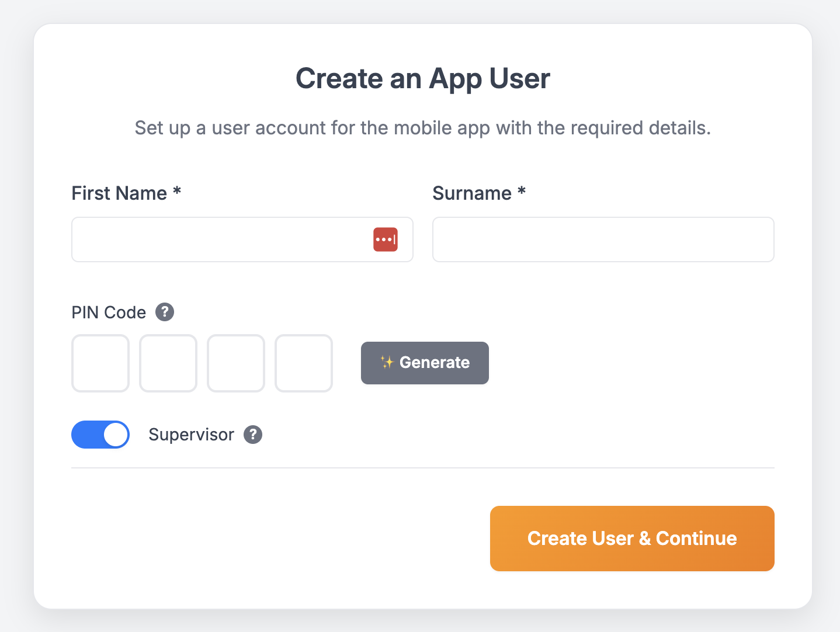Click the PIN Code label text

point(109,312)
